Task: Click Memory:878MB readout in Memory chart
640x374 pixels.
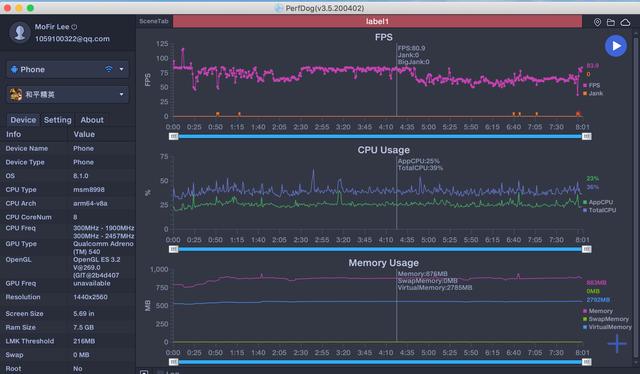Action: click(x=422, y=274)
